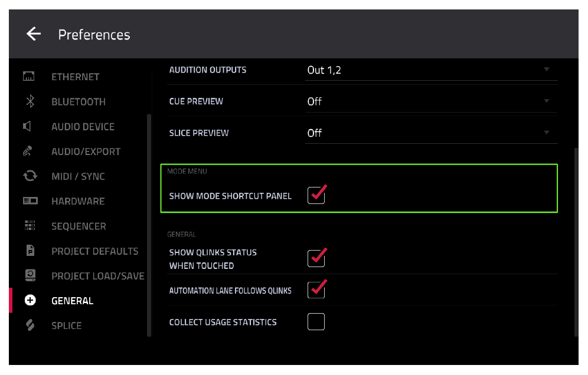The image size is (588, 375).
Task: Select the General tab
Action: point(73,301)
